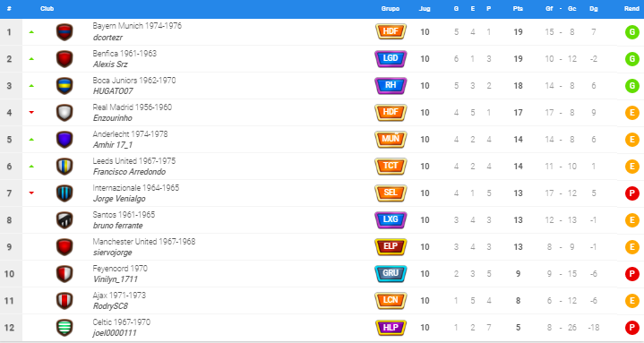Open the Boca Juniors 1962-1970 club name
Viewport: 644px width, 343px height.
133,80
